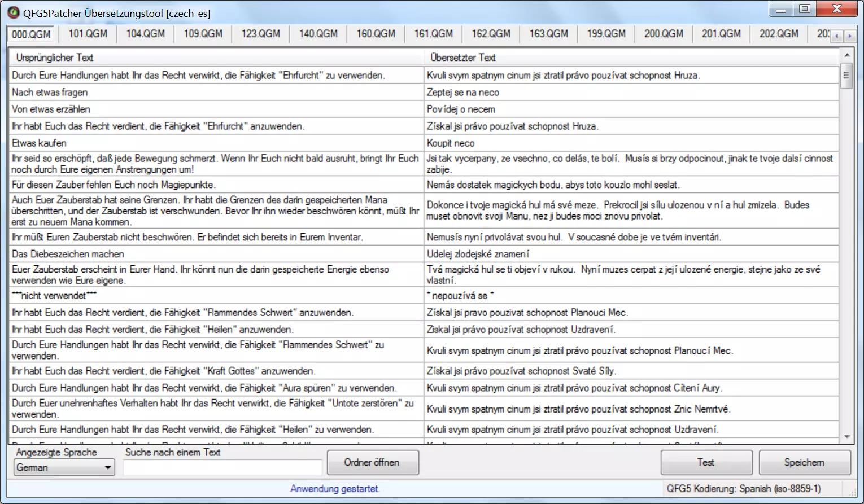
Task: Focus the Suche nach einem Text field
Action: 222,467
